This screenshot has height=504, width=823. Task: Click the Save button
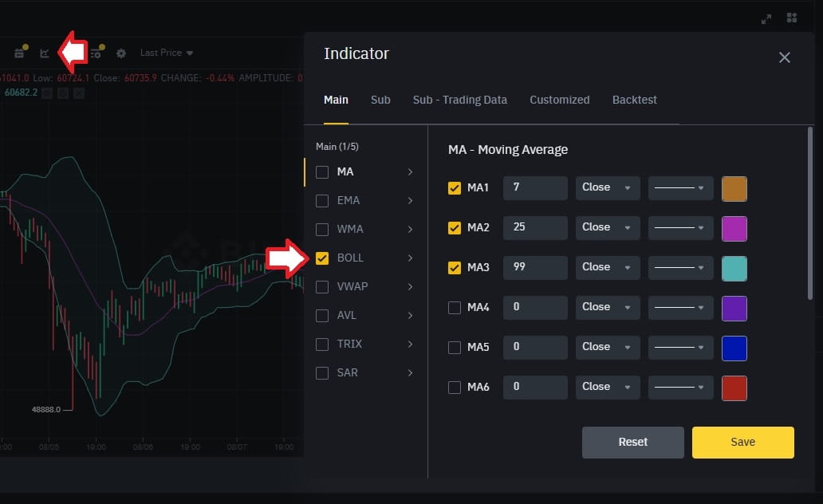[742, 442]
